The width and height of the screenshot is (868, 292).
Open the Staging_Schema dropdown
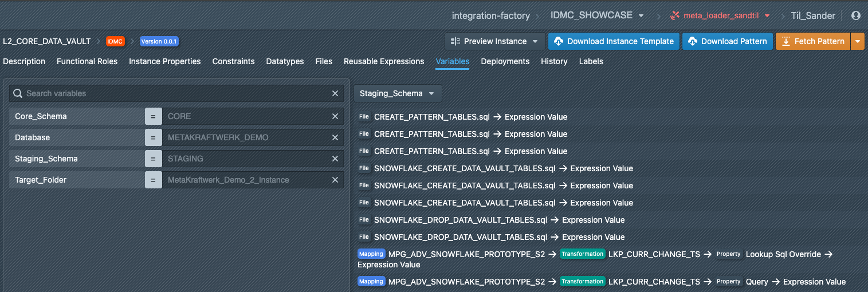click(x=397, y=93)
